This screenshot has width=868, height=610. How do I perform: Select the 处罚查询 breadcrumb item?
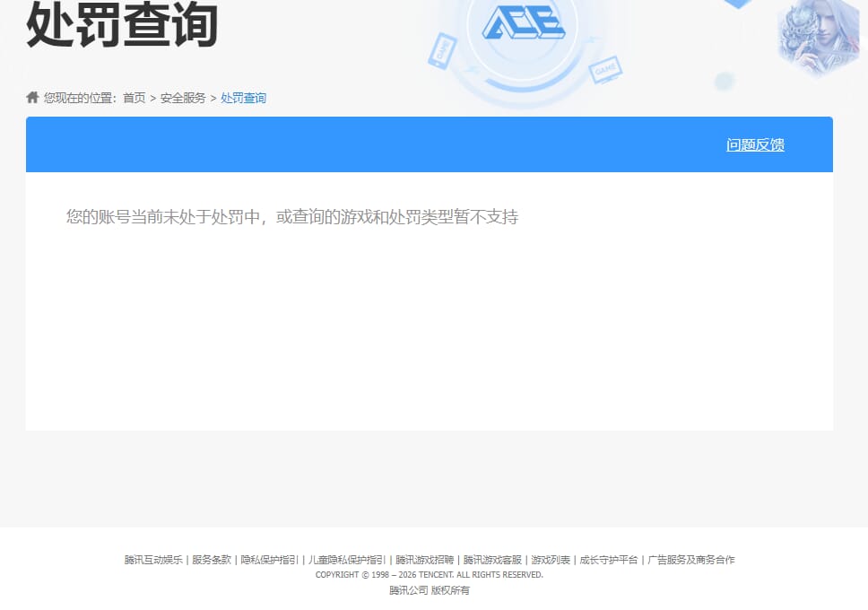(x=243, y=98)
